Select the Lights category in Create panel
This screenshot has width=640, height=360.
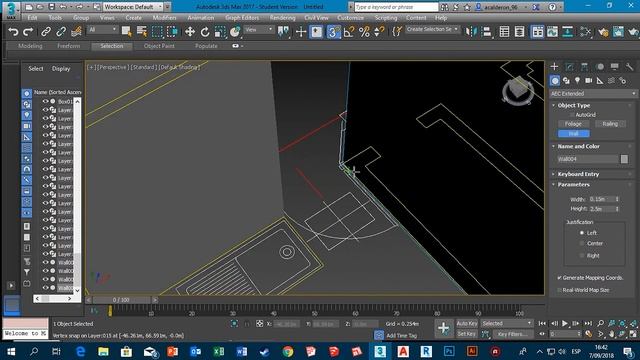coord(577,80)
